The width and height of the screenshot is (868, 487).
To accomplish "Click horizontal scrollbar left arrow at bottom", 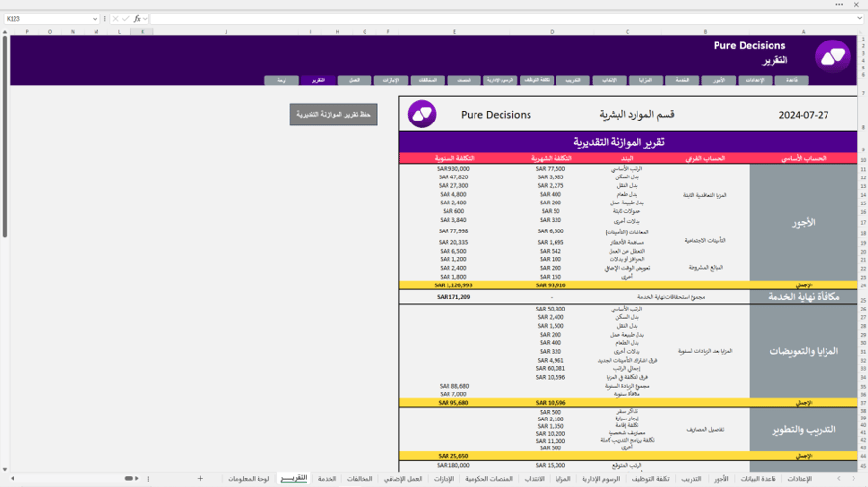I will tap(13, 478).
